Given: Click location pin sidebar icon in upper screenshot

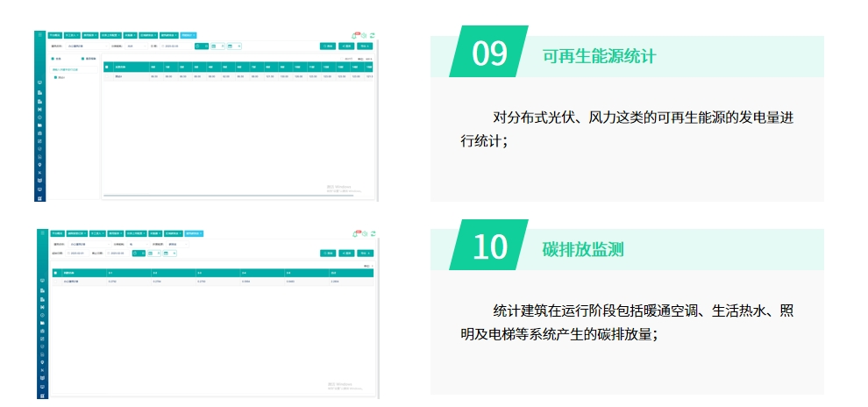Looking at the screenshot, I should click(40, 164).
